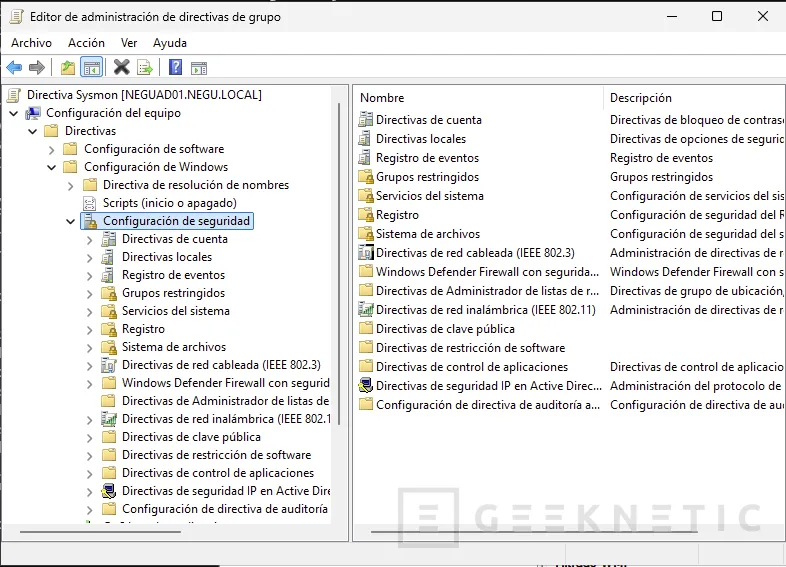The width and height of the screenshot is (786, 567).
Task: Click the up one level folder icon
Action: 68,67
